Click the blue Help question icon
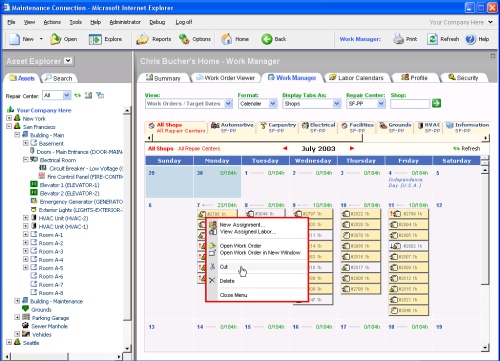The width and height of the screenshot is (500, 361). [470, 39]
